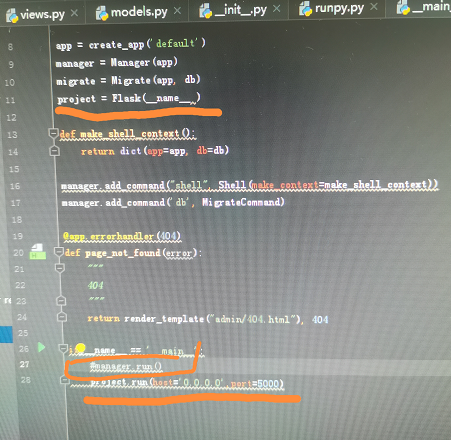Click the views.py Python file icon
The height and width of the screenshot is (440, 451).
12,15
